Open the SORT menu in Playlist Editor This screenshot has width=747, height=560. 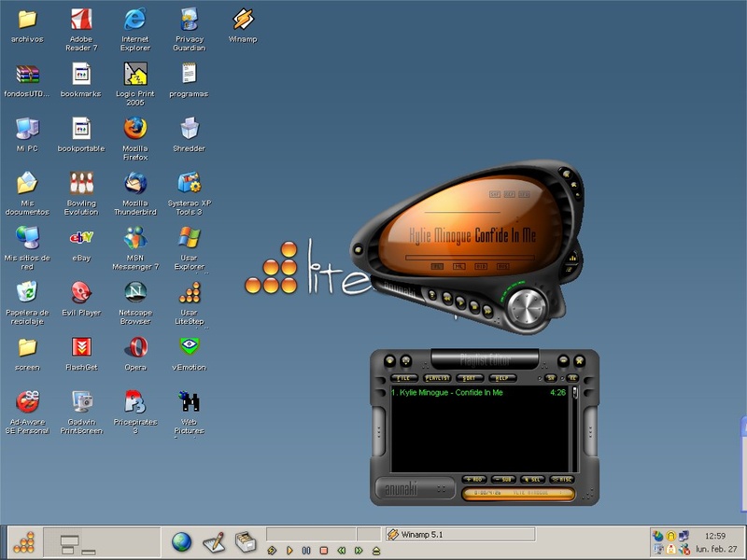(x=471, y=378)
